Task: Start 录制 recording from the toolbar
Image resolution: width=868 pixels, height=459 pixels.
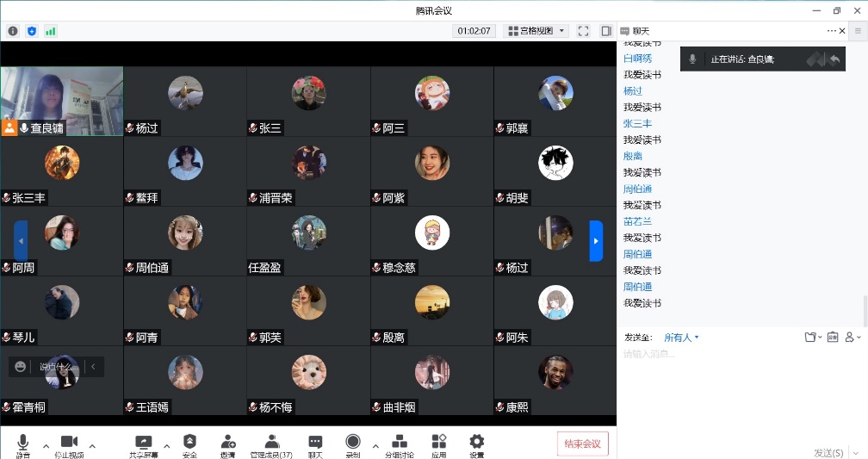Action: click(352, 443)
